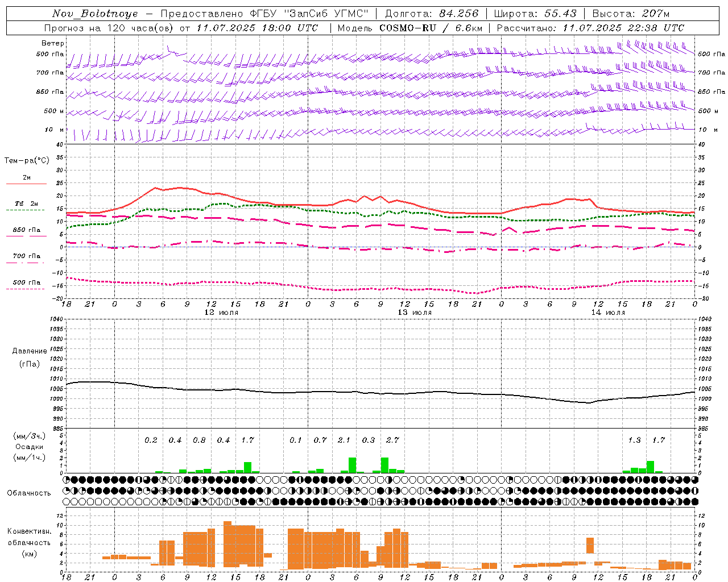Click the Тем-ра(°C) axis title
The height and width of the screenshot is (582, 728).
tap(27, 161)
